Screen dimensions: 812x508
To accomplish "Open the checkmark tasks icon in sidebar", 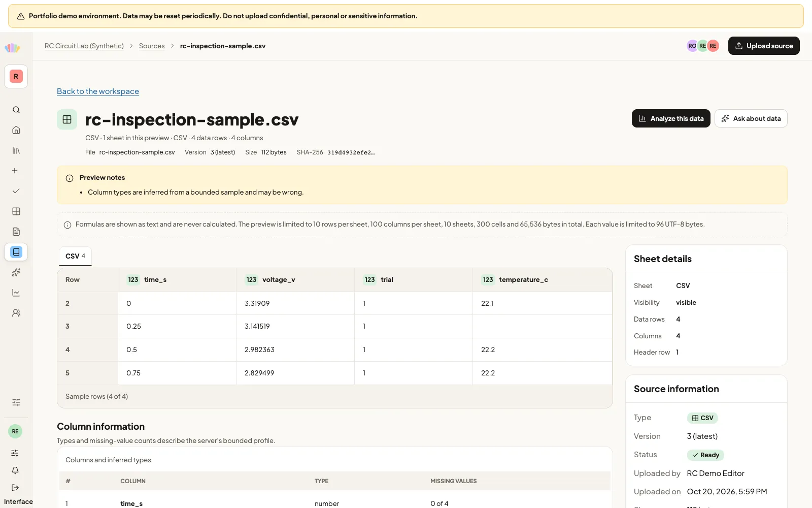I will point(16,191).
